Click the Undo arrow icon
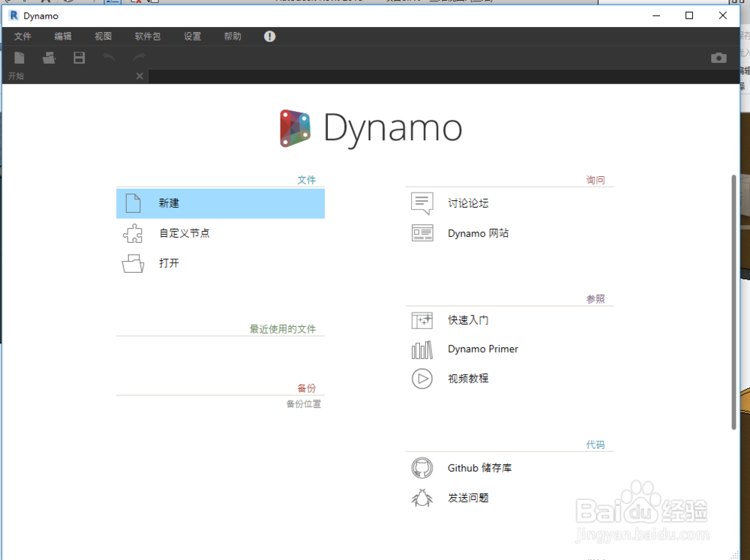Image resolution: width=750 pixels, height=560 pixels. pos(109,58)
